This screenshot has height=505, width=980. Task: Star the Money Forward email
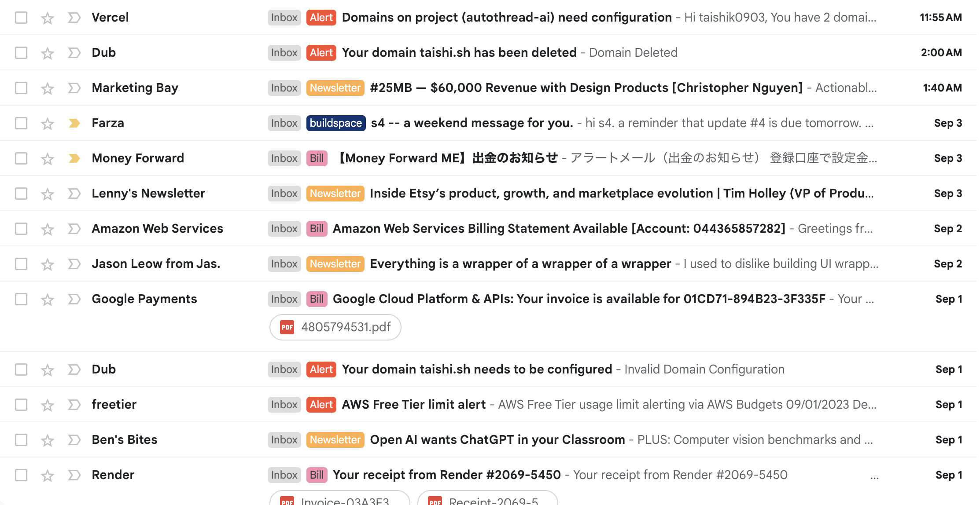(48, 159)
